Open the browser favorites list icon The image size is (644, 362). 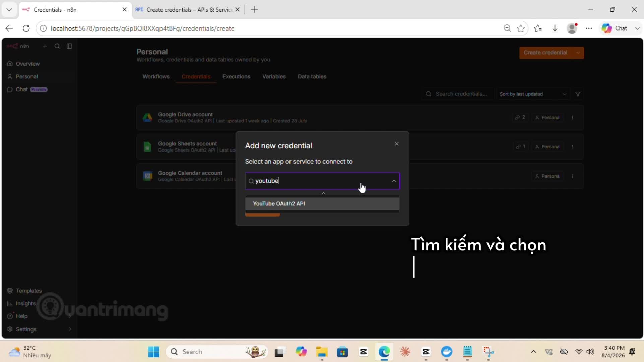point(538,28)
